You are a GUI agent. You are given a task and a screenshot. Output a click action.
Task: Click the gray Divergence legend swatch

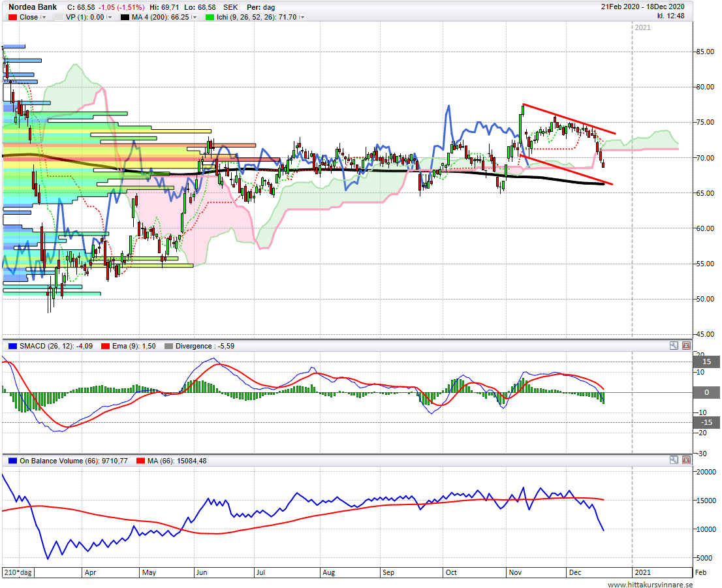tap(168, 347)
